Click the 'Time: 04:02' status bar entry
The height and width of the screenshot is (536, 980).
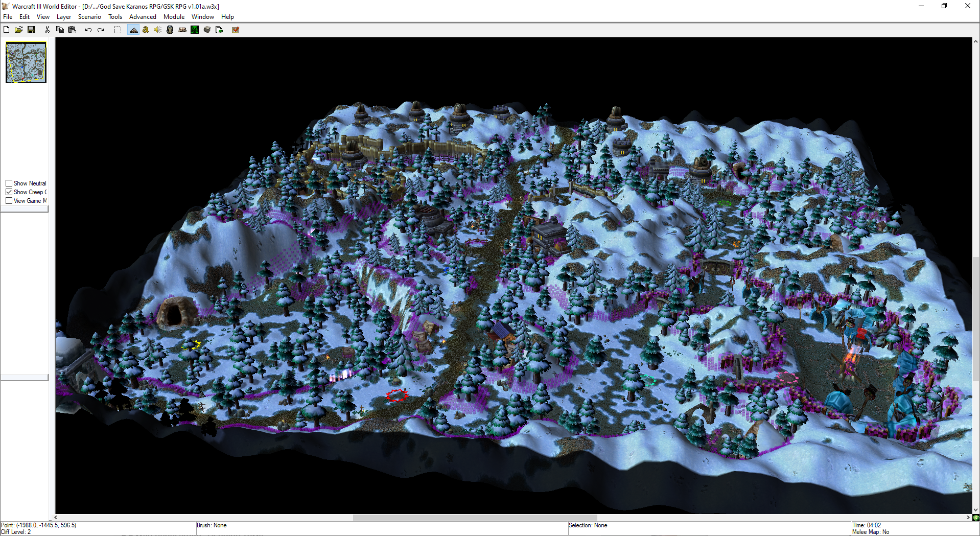[x=867, y=525]
